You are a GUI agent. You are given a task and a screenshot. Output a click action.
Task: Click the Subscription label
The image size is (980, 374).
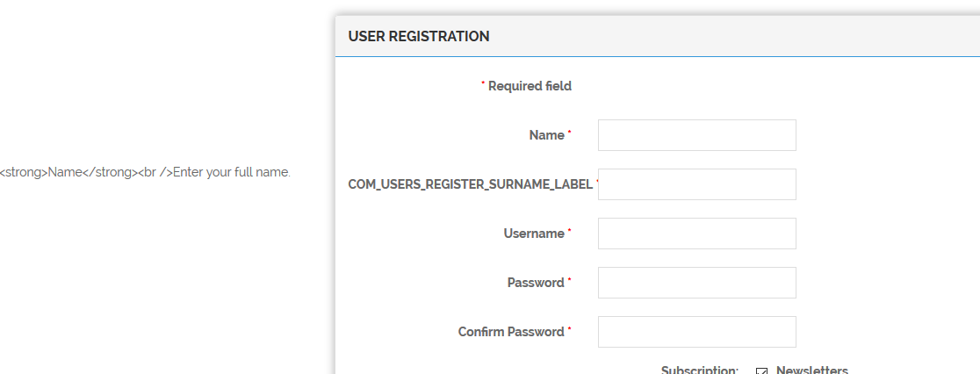(699, 370)
